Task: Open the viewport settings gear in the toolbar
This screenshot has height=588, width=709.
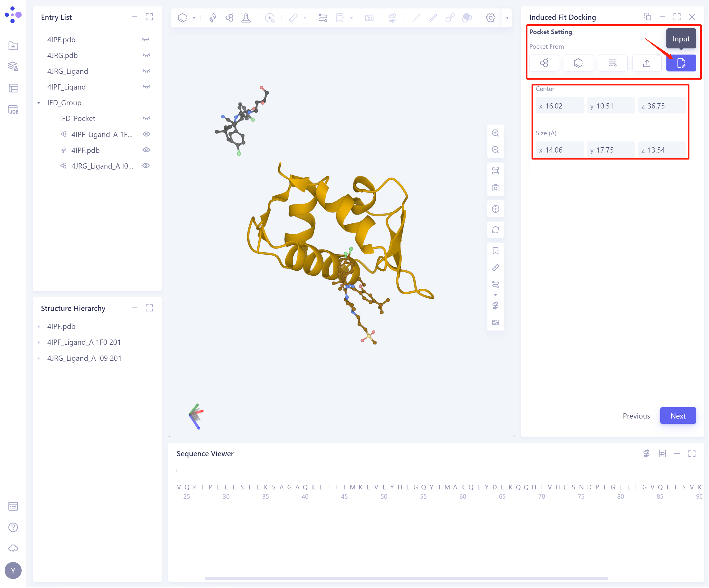Action: 490,18
